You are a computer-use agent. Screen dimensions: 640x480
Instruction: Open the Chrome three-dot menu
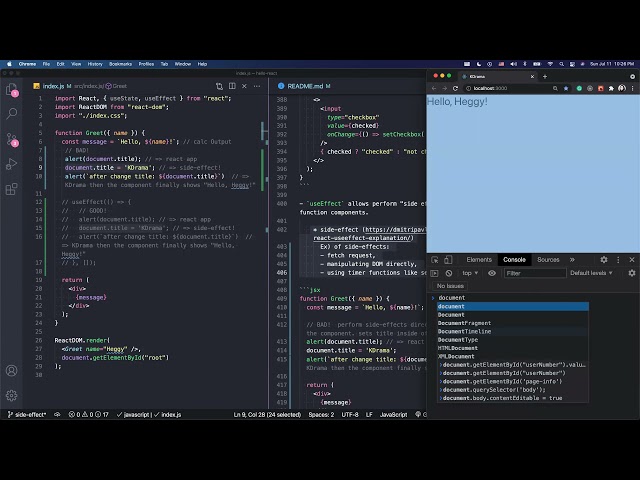tap(633, 88)
